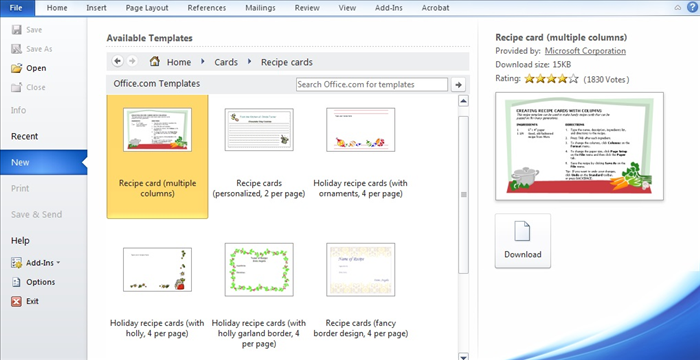
Task: Click the "(1830 Votes)" text
Action: tap(606, 80)
